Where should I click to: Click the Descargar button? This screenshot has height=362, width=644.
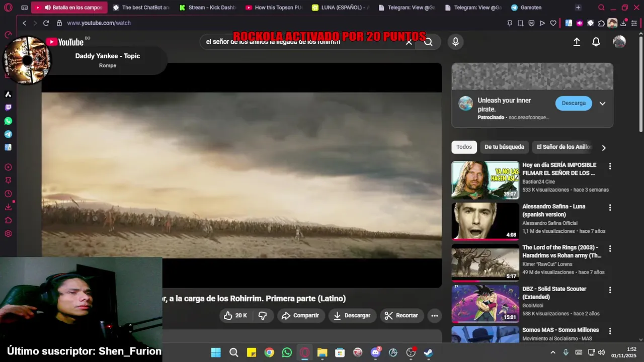(352, 316)
